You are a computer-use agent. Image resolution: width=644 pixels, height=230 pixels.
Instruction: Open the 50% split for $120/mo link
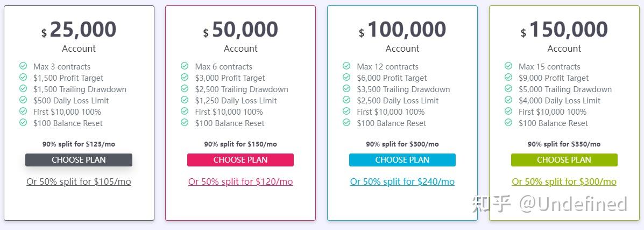tap(240, 182)
